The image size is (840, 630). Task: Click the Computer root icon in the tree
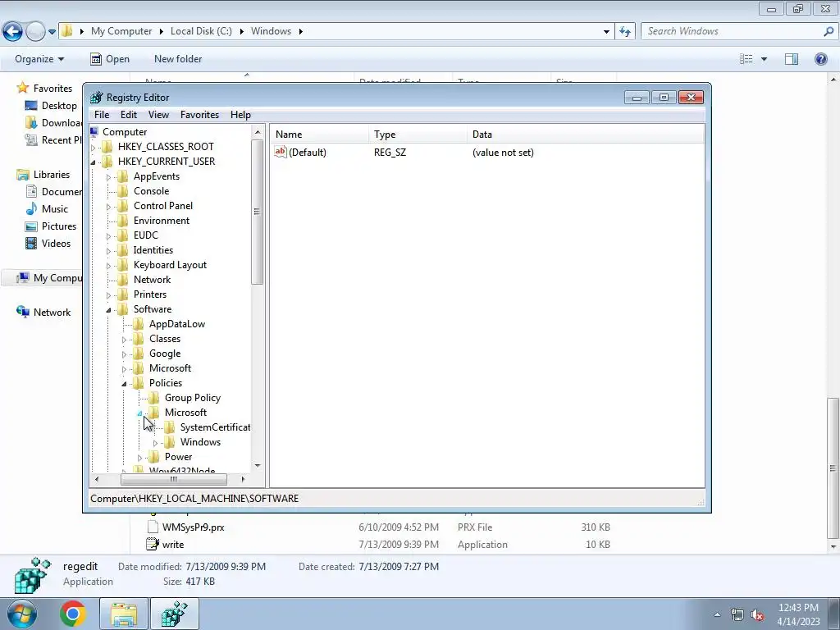95,132
